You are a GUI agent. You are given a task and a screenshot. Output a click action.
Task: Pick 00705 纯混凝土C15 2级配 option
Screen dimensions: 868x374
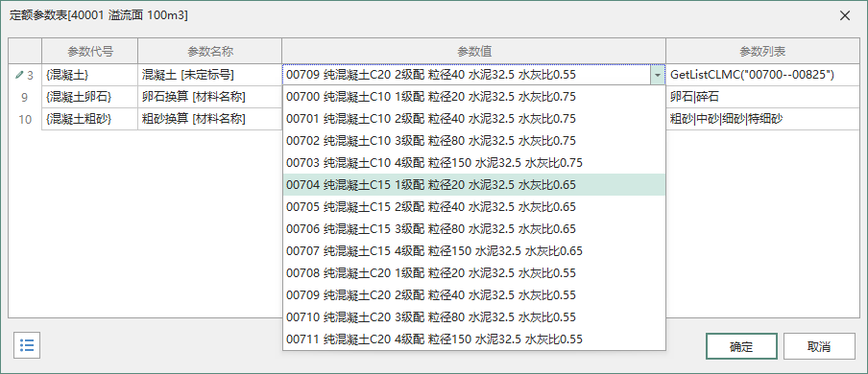click(474, 207)
